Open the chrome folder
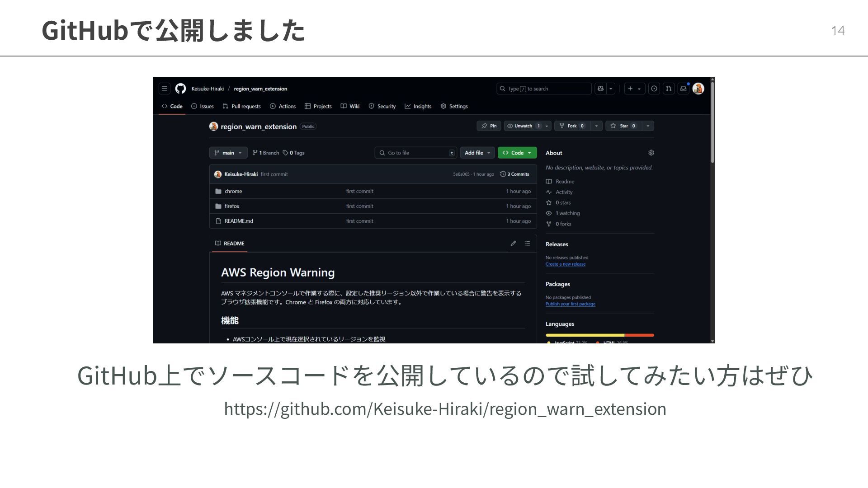Image resolution: width=868 pixels, height=488 pixels. (x=233, y=191)
